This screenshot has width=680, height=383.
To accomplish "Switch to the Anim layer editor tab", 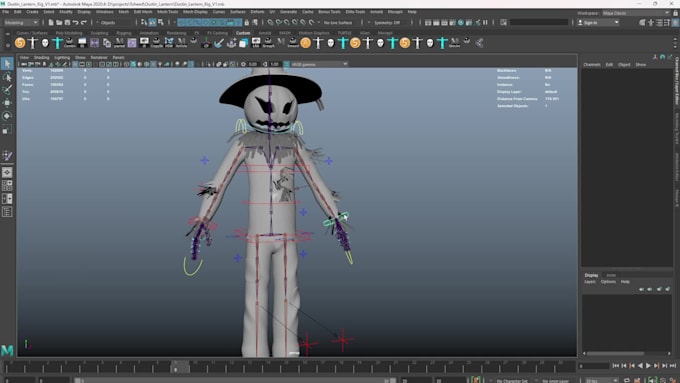I will (611, 275).
